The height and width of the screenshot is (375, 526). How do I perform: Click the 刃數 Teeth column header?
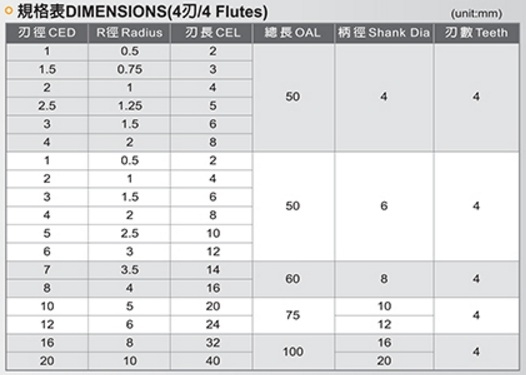point(476,33)
